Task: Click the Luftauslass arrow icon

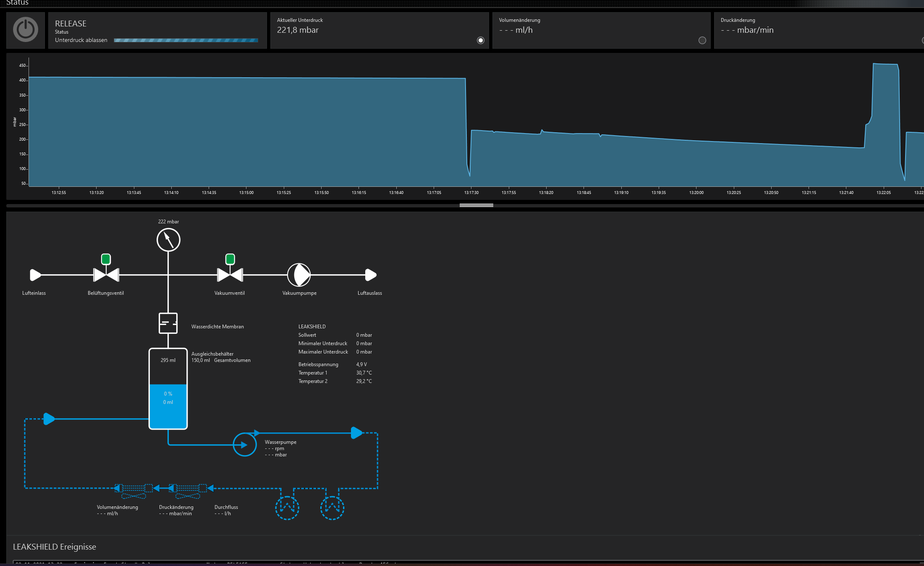Action: (x=370, y=275)
